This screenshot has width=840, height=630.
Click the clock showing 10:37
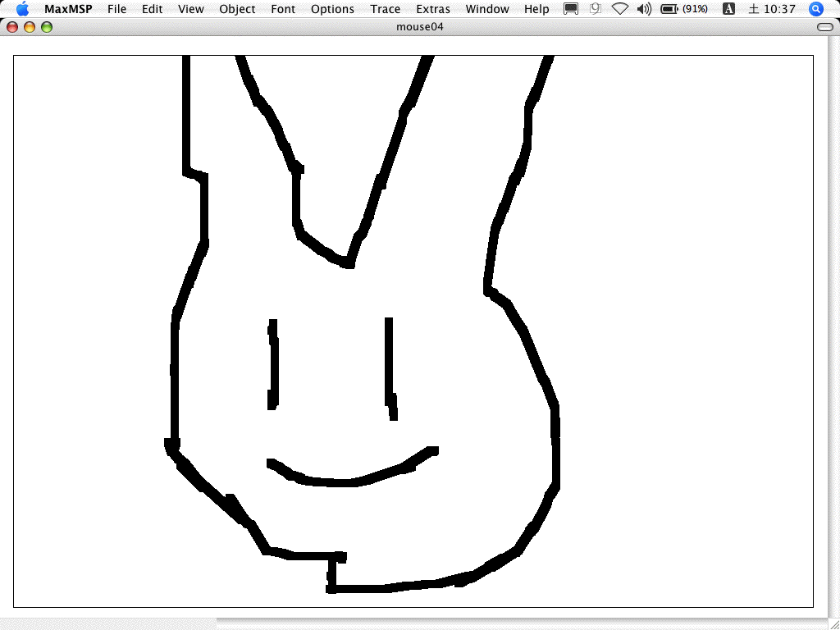point(771,9)
